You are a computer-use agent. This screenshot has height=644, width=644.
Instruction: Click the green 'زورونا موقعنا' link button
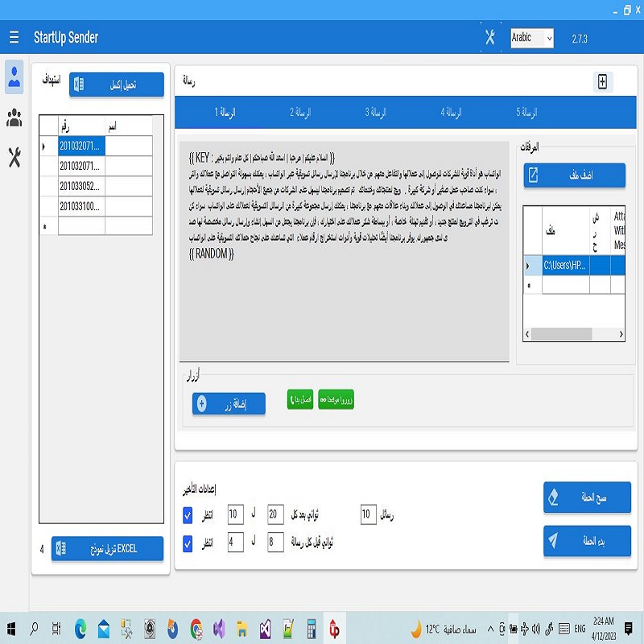(336, 399)
